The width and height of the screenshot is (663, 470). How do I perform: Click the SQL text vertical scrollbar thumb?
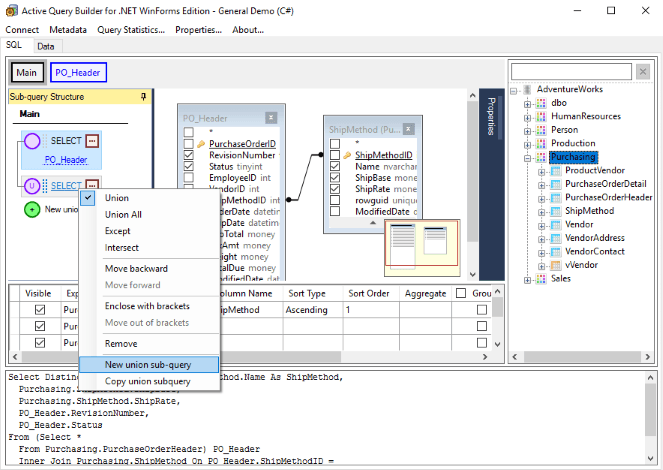[650, 410]
